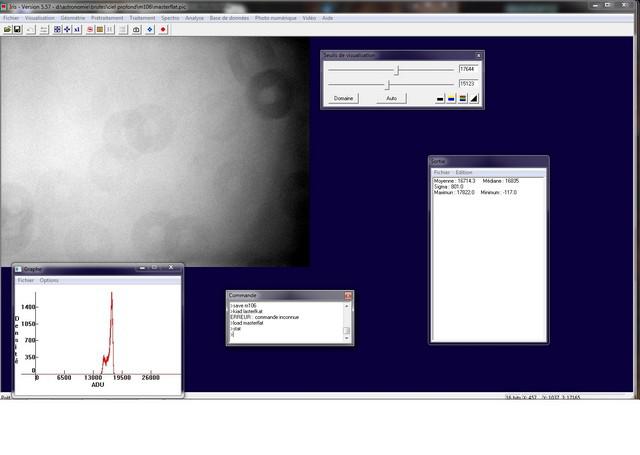Click the undo arrow toolbar icon
640x455 pixels.
tap(31, 29)
